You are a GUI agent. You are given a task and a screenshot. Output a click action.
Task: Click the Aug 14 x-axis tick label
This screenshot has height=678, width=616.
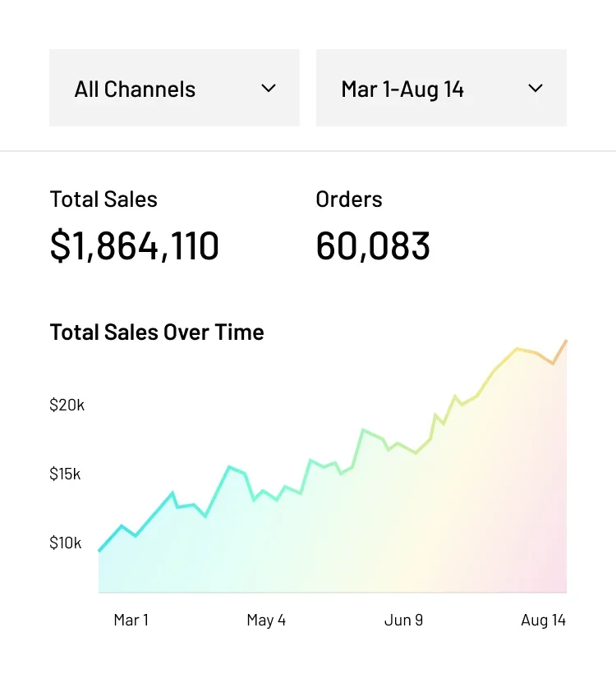(x=543, y=620)
